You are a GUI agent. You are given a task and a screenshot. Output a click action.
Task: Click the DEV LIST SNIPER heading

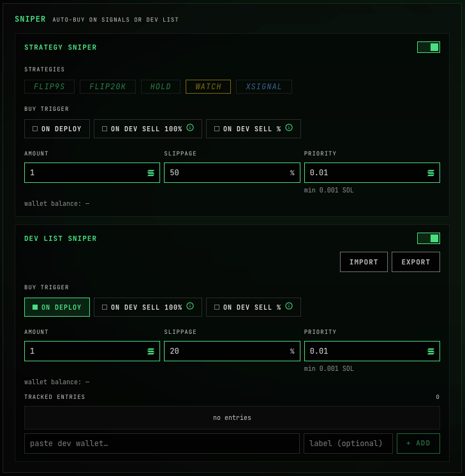61,238
